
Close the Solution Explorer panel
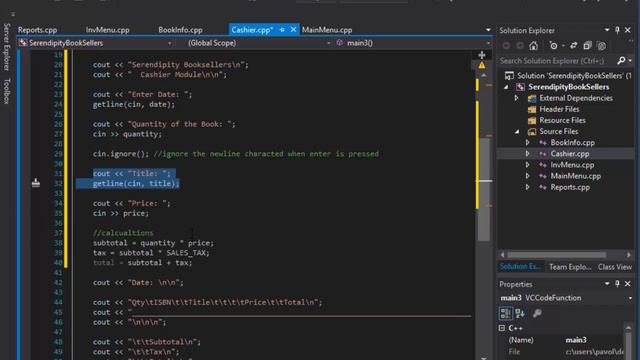click(628, 30)
